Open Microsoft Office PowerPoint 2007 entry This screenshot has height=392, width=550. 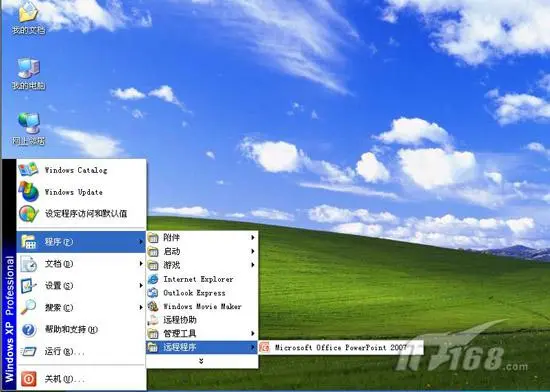click(x=340, y=347)
